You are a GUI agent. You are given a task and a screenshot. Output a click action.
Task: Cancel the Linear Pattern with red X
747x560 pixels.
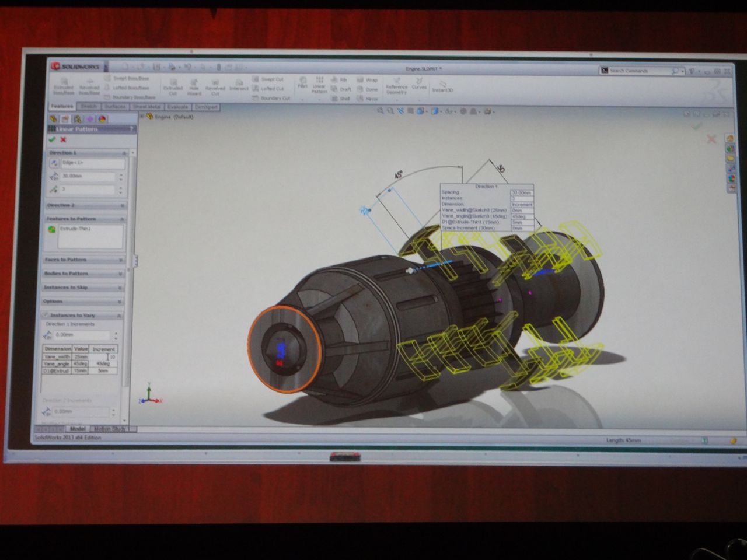pos(63,139)
